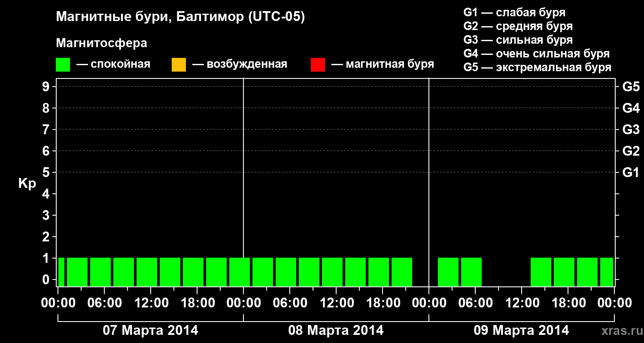Image resolution: width=644 pixels, height=343 pixels.
Task: Click the final green bar on 09 Марта
Action: click(x=607, y=272)
